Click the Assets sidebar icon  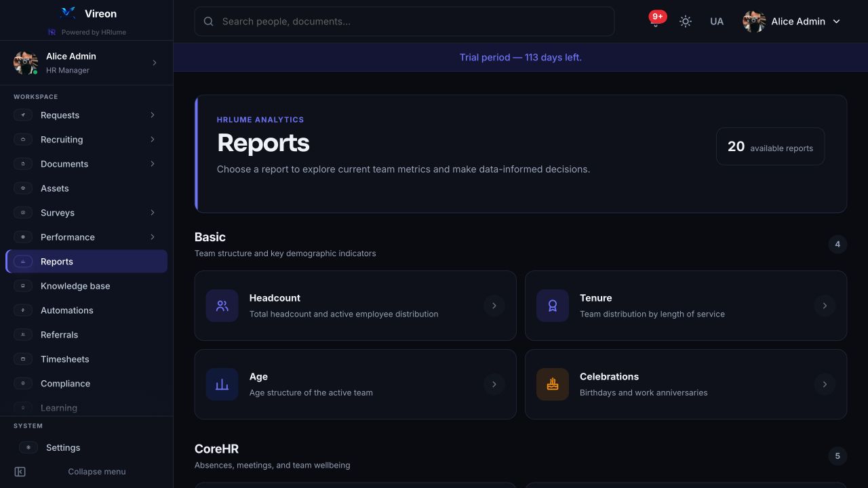23,188
